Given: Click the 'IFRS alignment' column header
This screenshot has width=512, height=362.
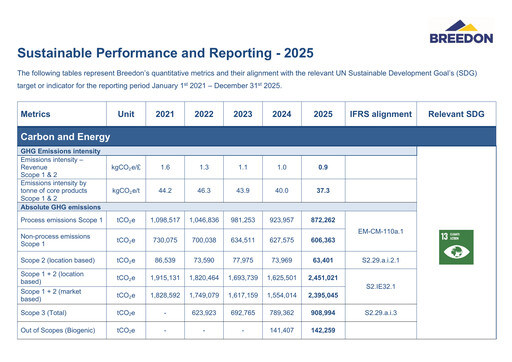Looking at the screenshot, I should (x=381, y=114).
